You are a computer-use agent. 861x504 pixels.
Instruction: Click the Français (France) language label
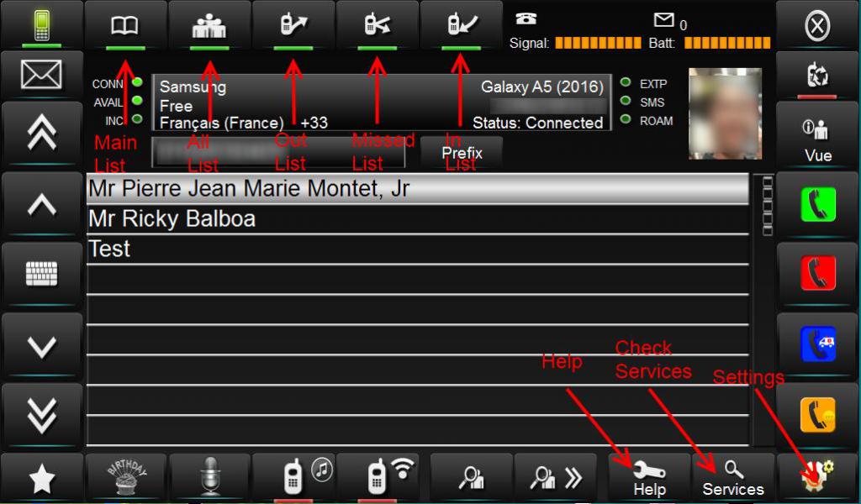tap(222, 123)
